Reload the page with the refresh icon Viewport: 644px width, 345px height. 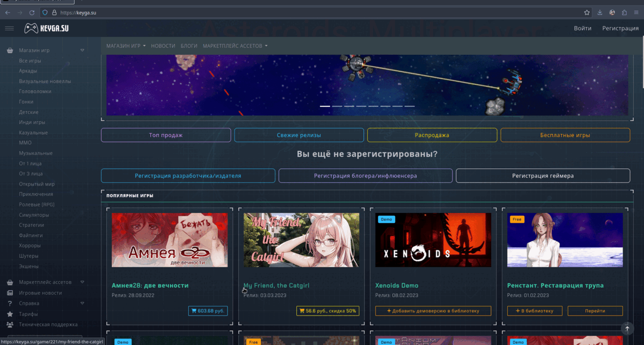pos(32,12)
